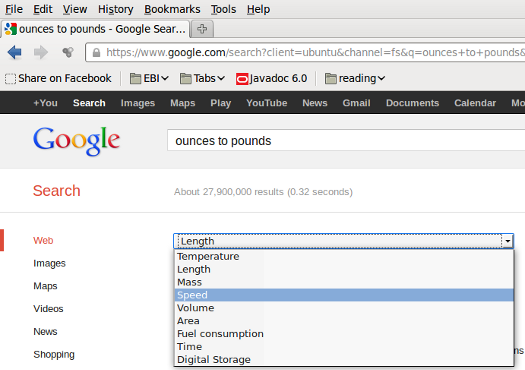Open Images in the black Google bar
This screenshot has width=525, height=370.
(138, 103)
